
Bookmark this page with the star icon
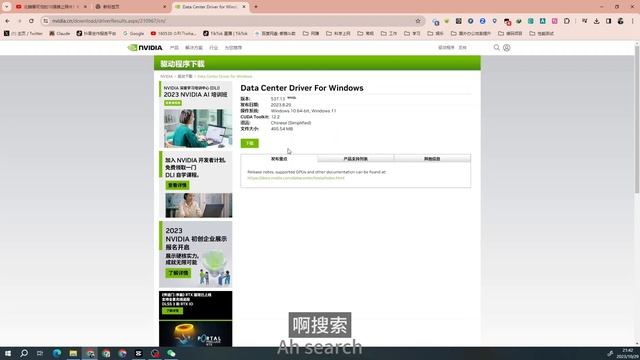click(x=418, y=21)
